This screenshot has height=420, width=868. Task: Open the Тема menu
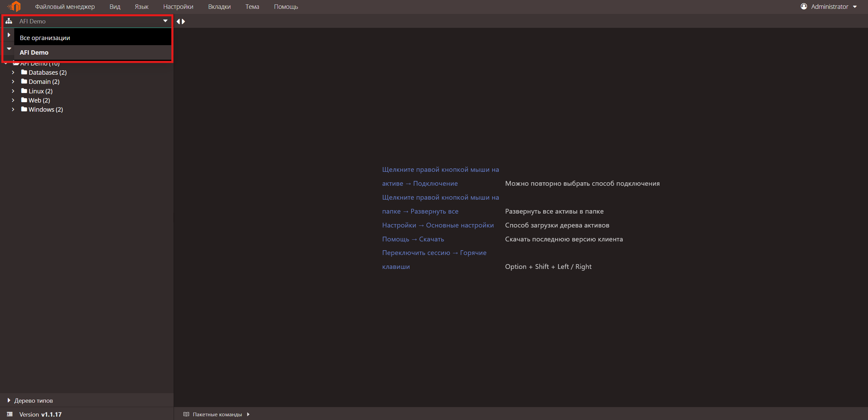coord(252,7)
